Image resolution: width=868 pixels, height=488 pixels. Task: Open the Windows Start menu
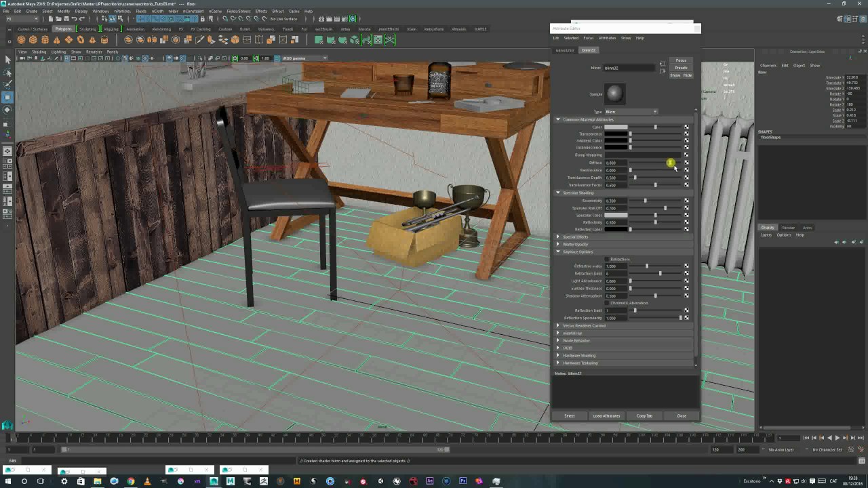[x=7, y=481]
